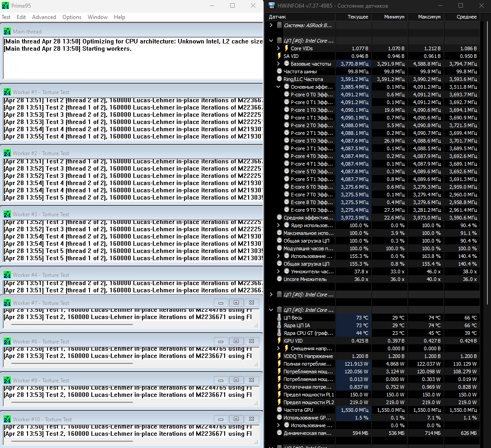Click the Worker #7 horizontal scrollbar

tap(72, 325)
